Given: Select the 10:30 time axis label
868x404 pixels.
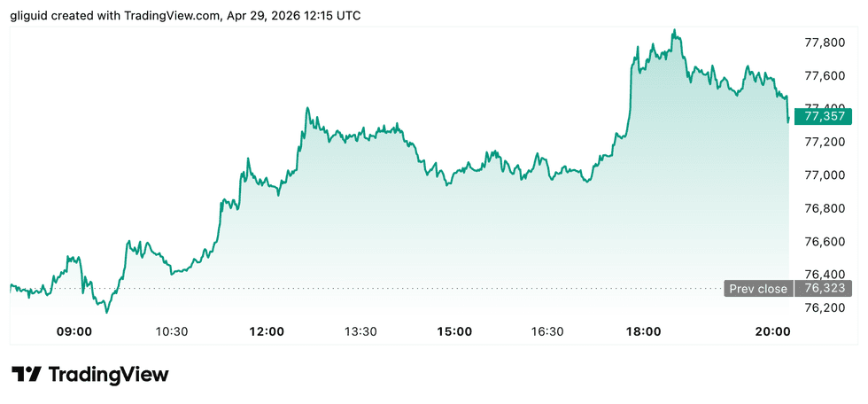Looking at the screenshot, I should pyautogui.click(x=172, y=331).
